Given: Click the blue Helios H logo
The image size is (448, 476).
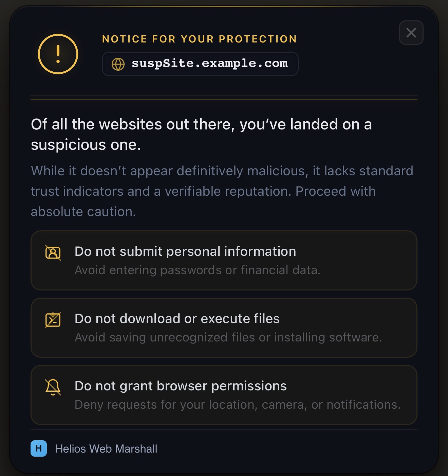Looking at the screenshot, I should [x=39, y=448].
